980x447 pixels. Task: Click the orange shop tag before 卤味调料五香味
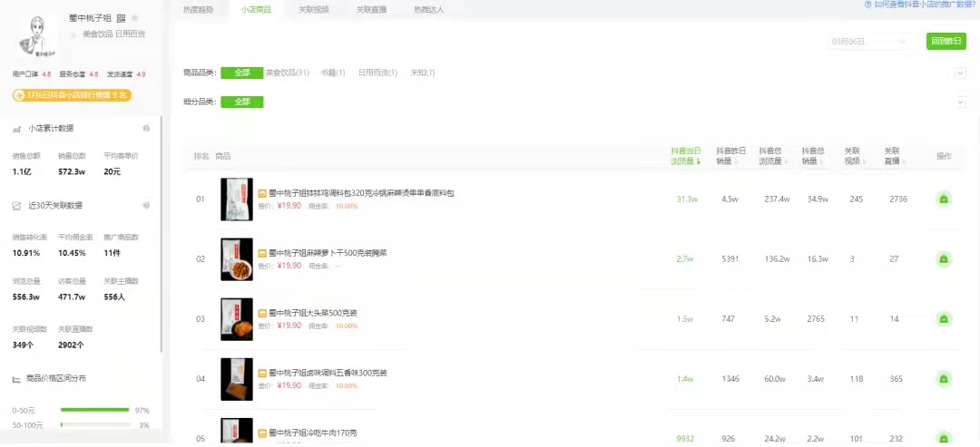(262, 373)
